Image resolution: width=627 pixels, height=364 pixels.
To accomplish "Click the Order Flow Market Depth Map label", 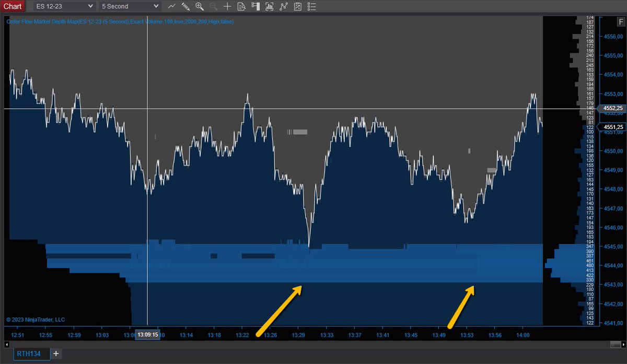I will tap(120, 21).
